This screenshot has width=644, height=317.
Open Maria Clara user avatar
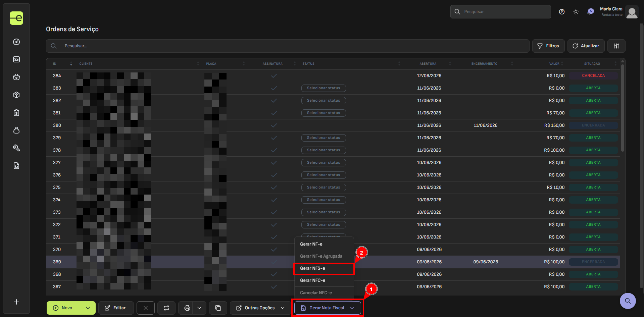pos(632,12)
